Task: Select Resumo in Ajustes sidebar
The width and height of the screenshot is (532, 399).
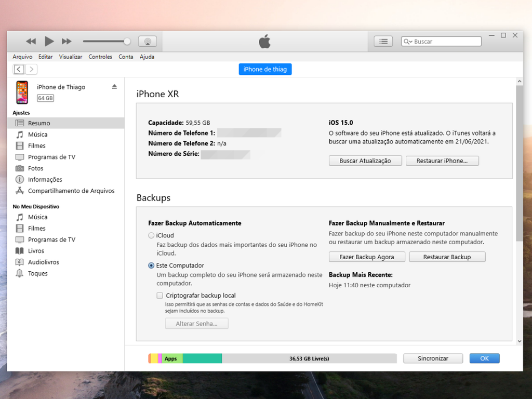Action: click(x=66, y=123)
